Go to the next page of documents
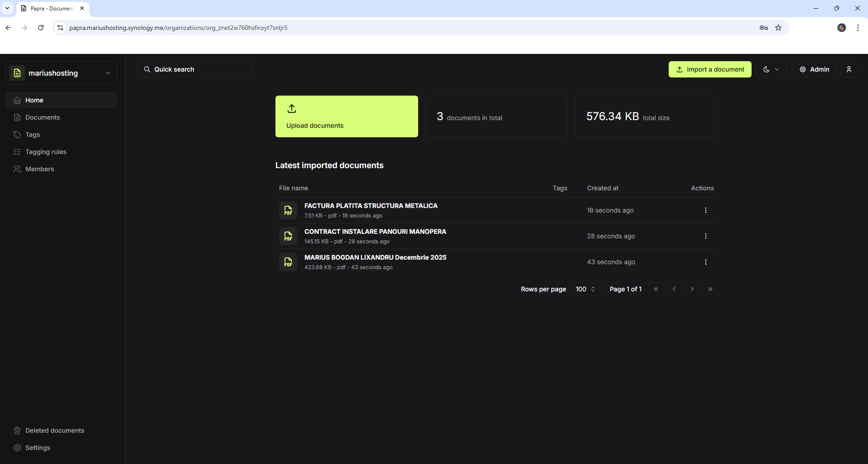 692,289
